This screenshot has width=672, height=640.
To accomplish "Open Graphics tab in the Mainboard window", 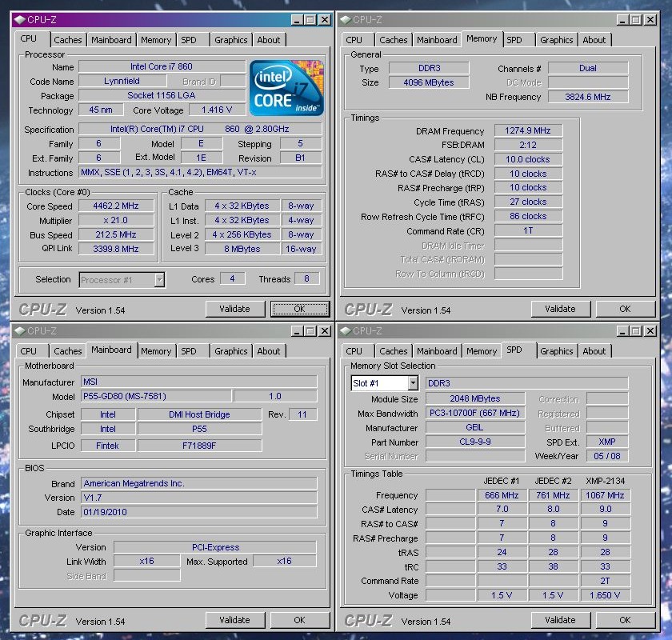I will 231,351.
